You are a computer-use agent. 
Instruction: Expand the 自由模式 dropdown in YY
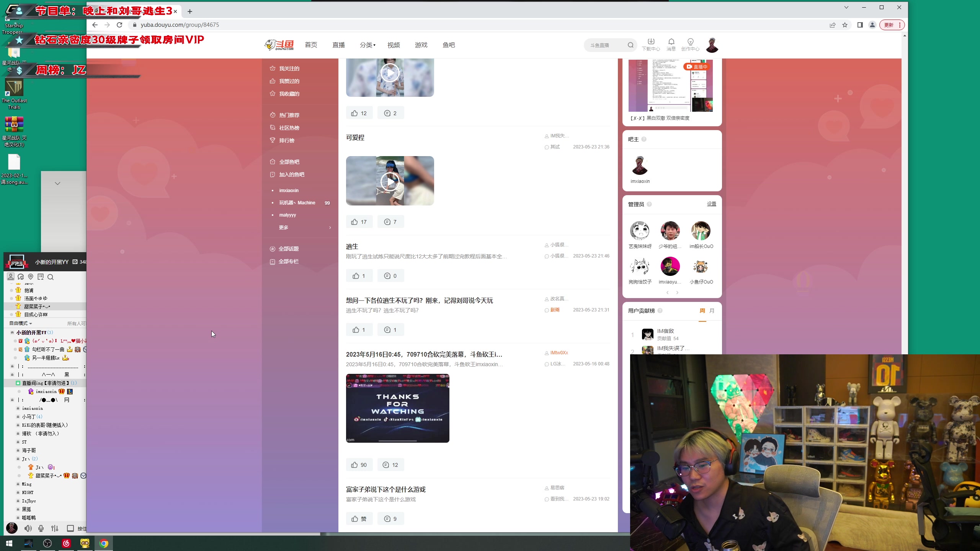coord(20,323)
